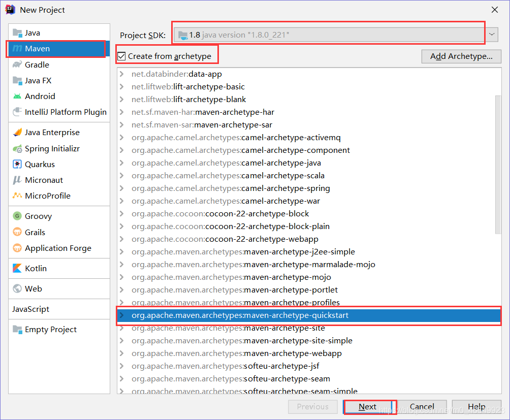Select maven-archetype-site-simple row
The width and height of the screenshot is (510, 420).
pyautogui.click(x=309, y=340)
